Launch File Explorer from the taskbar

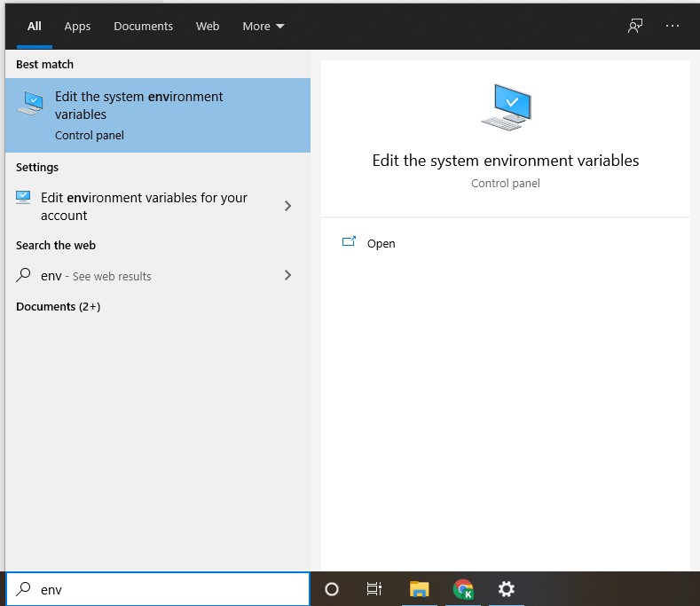point(419,589)
